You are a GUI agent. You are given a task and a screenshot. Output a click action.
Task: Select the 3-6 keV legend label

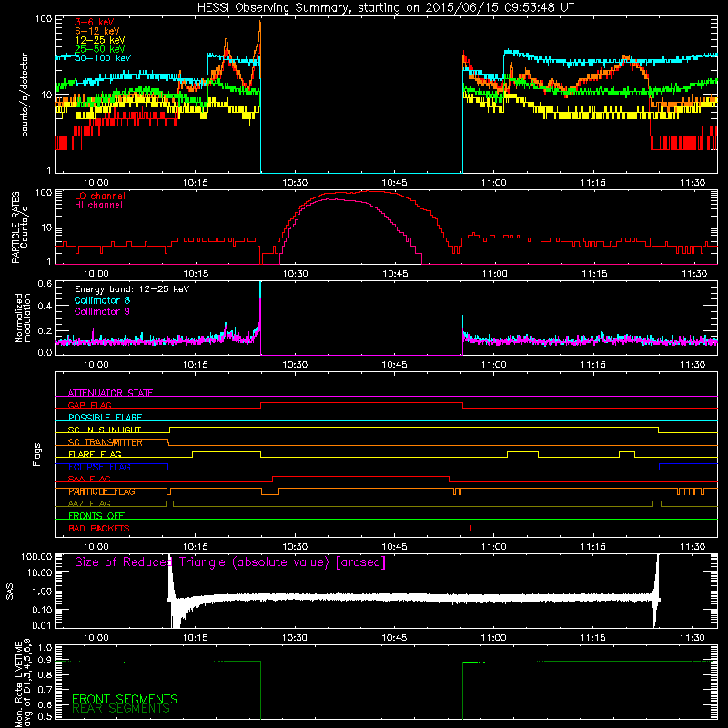(95, 22)
